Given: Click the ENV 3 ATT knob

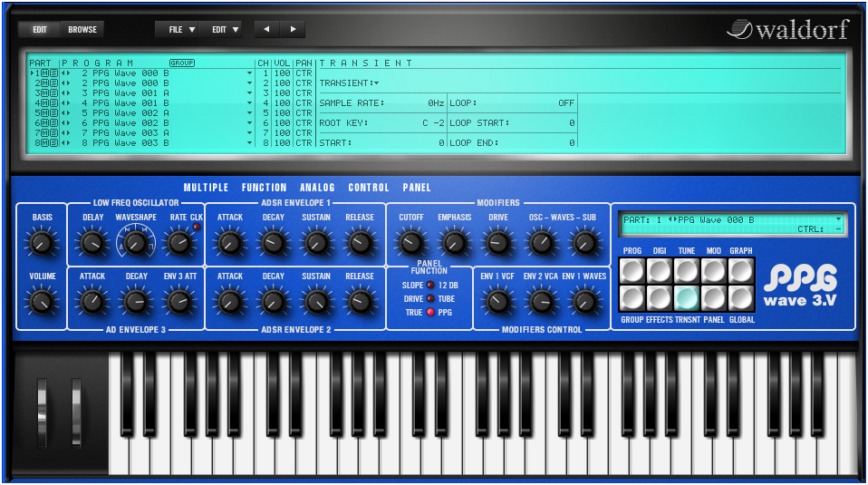Looking at the screenshot, I should [178, 302].
